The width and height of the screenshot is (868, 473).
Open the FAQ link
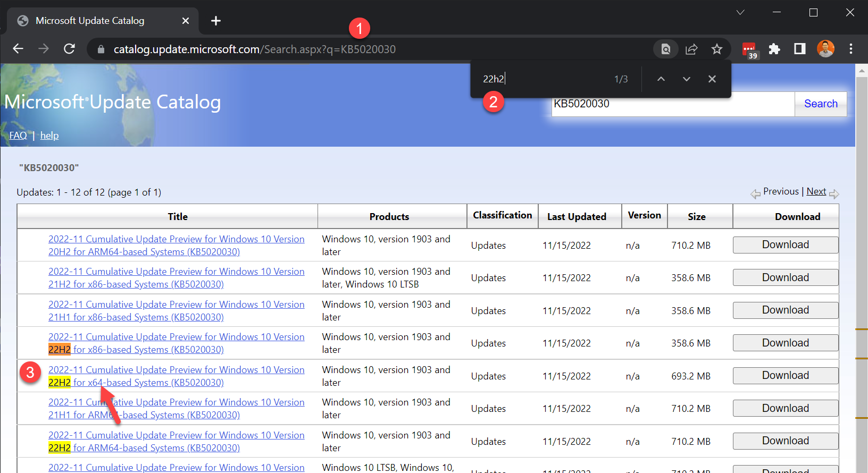pyautogui.click(x=18, y=136)
